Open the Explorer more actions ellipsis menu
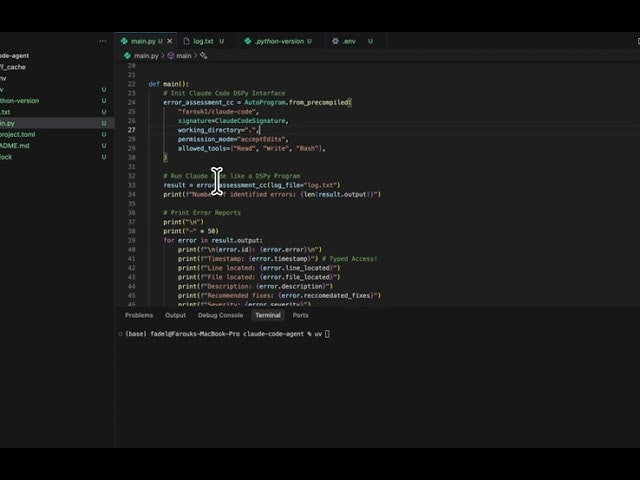 pyautogui.click(x=102, y=41)
